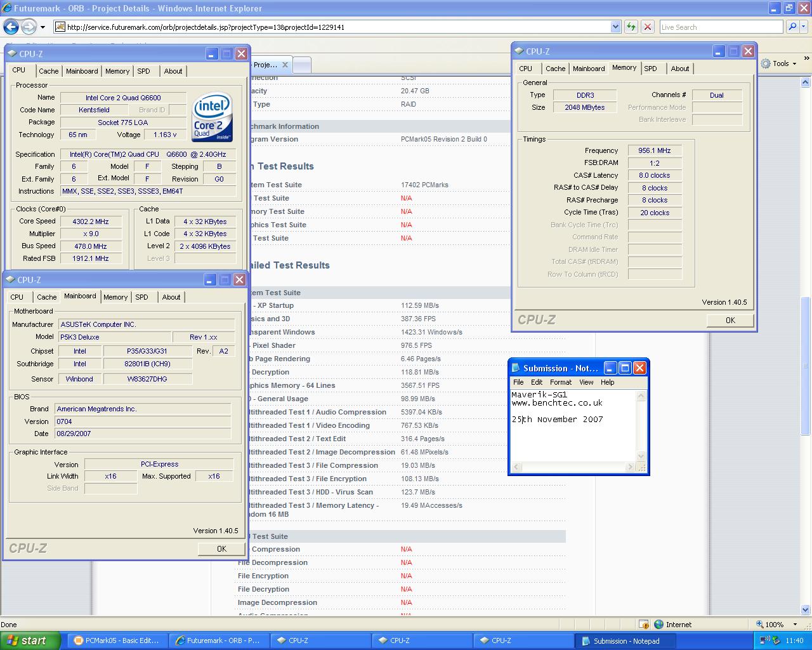Viewport: 812px width, 650px height.
Task: Click the browser address bar URL
Action: 206,27
